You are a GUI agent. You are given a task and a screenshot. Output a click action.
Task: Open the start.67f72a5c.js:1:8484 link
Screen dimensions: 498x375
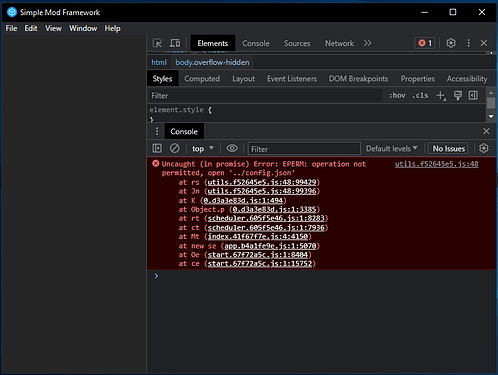[x=258, y=255]
